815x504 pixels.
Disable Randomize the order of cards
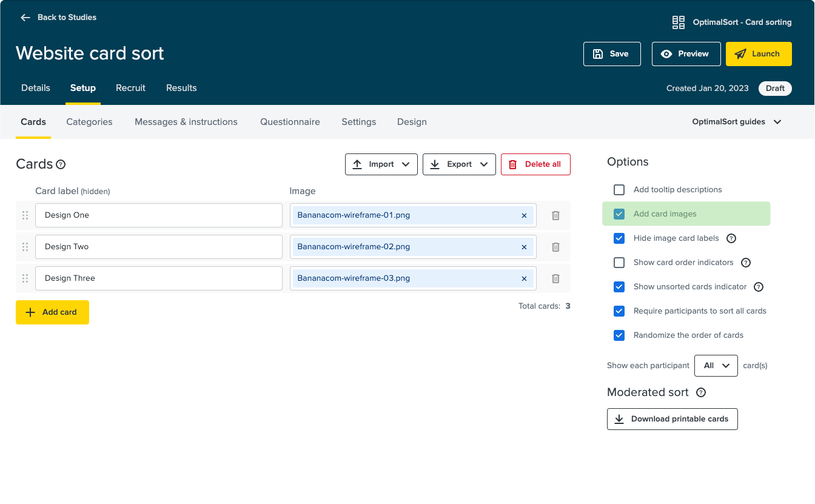(619, 335)
